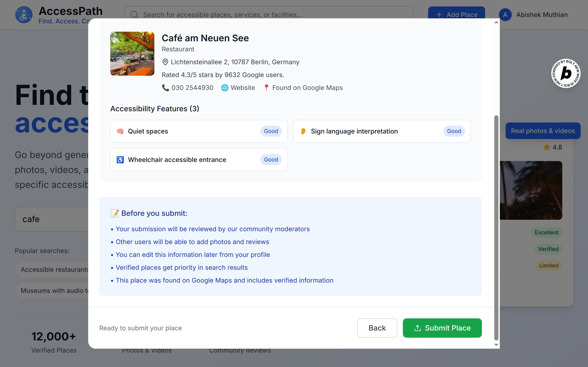Open the Website link
This screenshot has height=367, width=588.
pyautogui.click(x=243, y=88)
